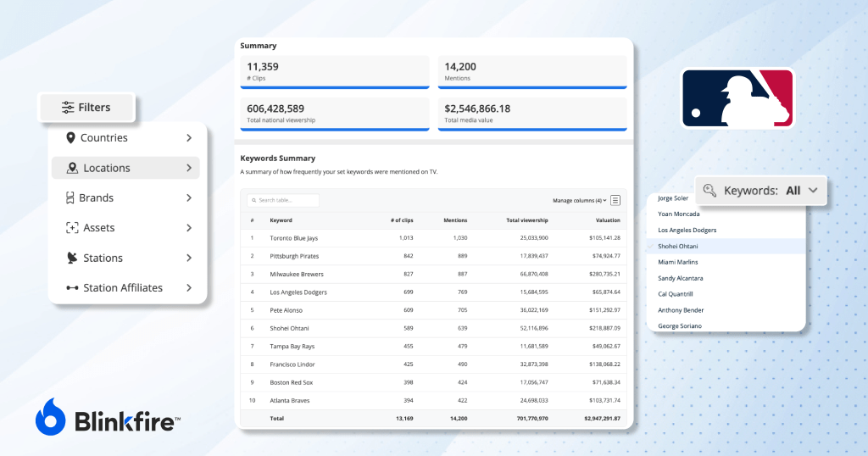Click the Stations satellite dish icon

point(72,258)
